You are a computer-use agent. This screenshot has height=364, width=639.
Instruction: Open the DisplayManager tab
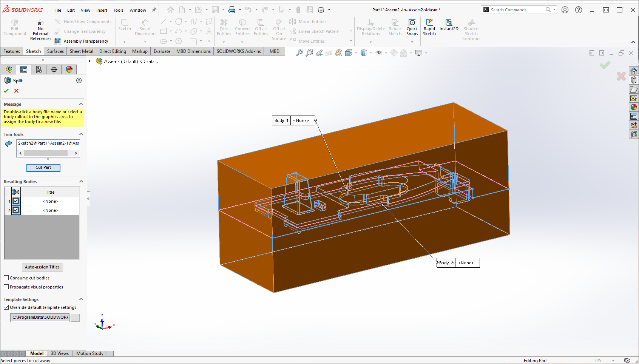click(69, 69)
